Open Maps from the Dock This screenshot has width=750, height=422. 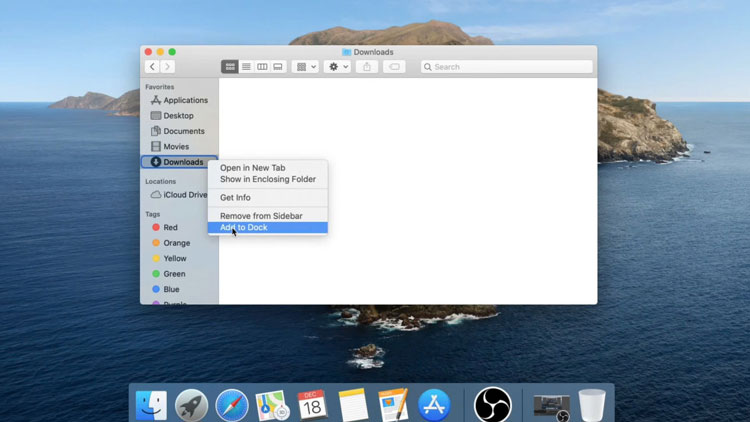coord(272,405)
